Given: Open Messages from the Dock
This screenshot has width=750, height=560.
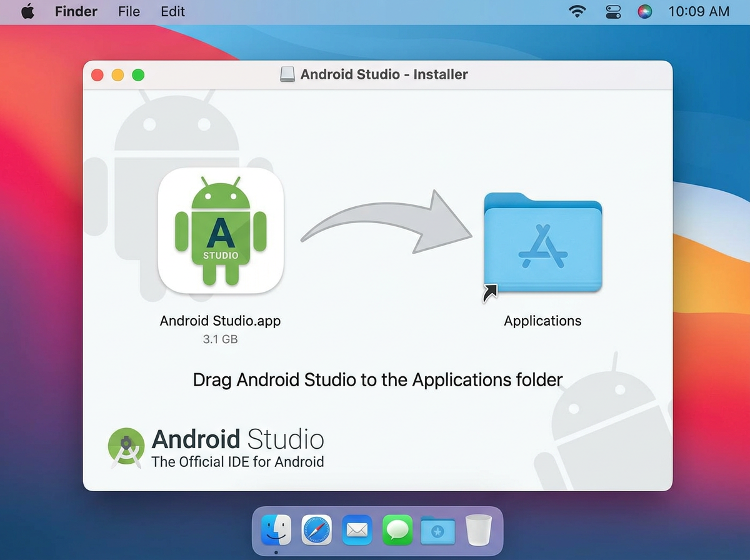Looking at the screenshot, I should point(397,530).
